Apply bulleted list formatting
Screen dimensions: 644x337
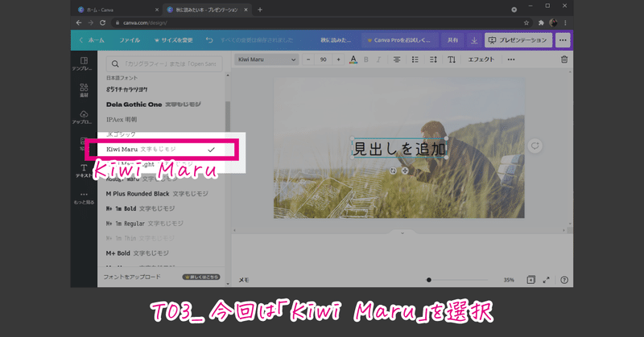click(415, 60)
